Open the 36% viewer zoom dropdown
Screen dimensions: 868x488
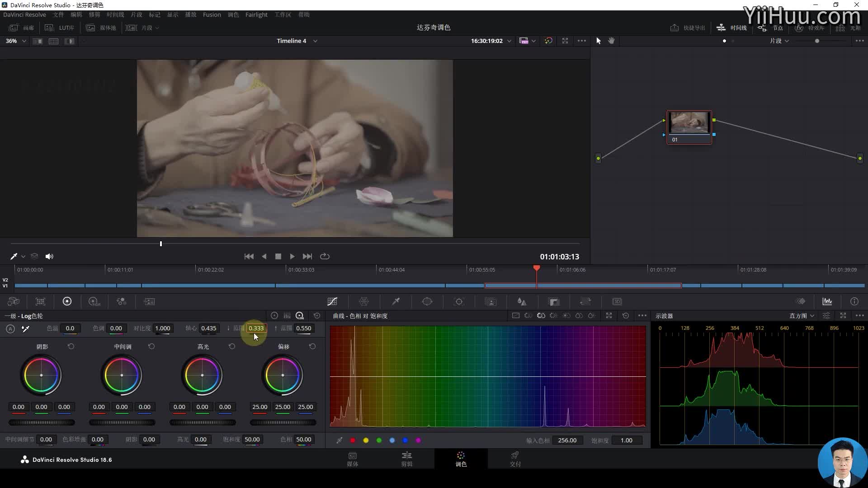16,41
